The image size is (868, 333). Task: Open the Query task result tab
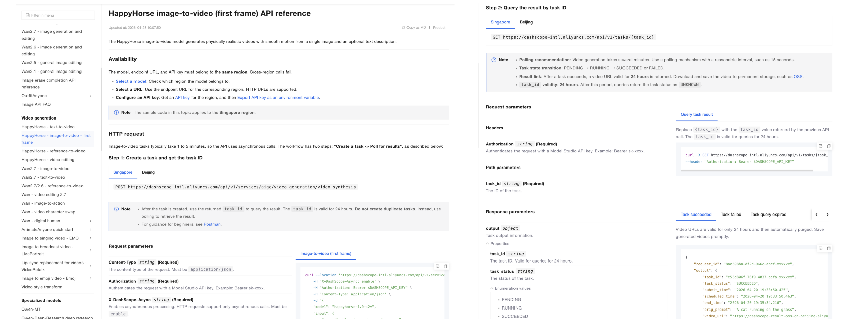click(x=697, y=115)
